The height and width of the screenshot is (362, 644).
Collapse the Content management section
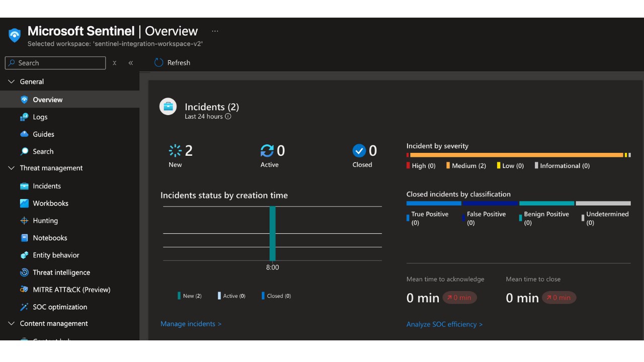pyautogui.click(x=11, y=323)
